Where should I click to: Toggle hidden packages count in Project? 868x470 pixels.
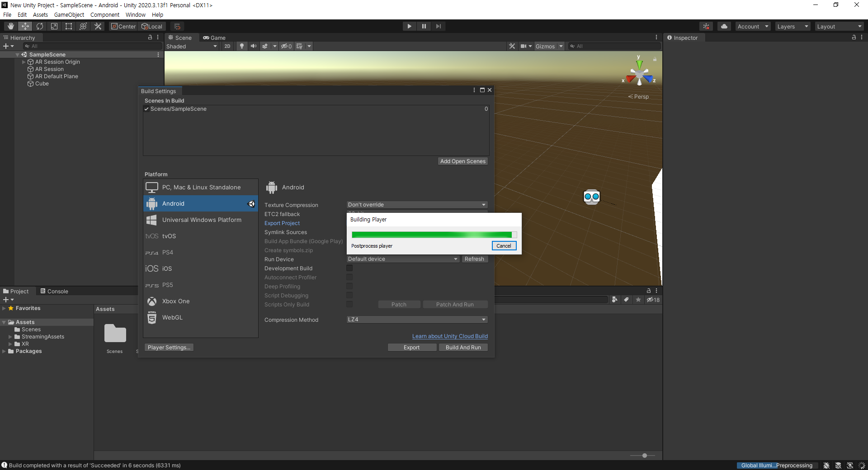tap(653, 300)
